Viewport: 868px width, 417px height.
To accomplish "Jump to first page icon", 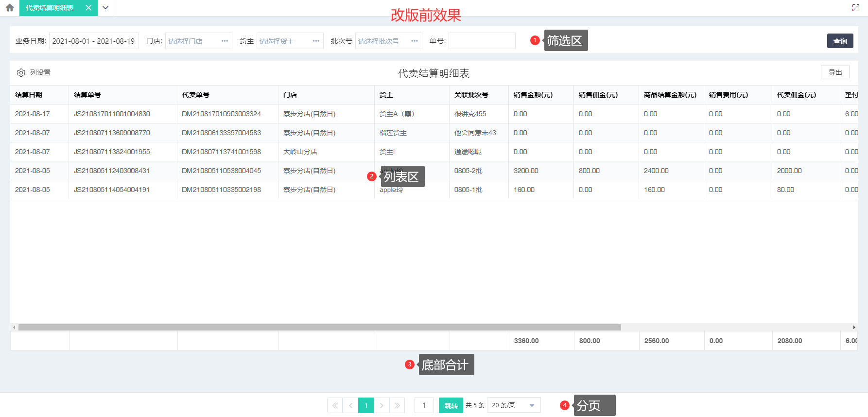I will [x=335, y=405].
